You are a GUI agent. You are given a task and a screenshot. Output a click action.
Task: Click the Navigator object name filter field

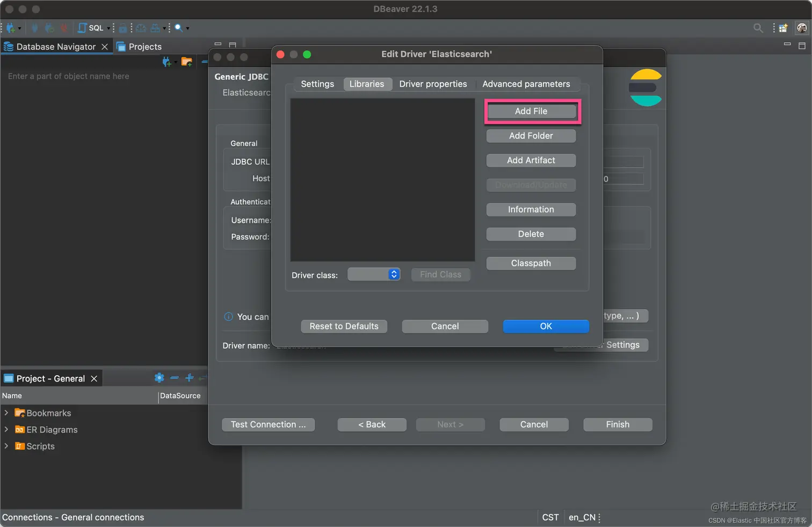[105, 76]
